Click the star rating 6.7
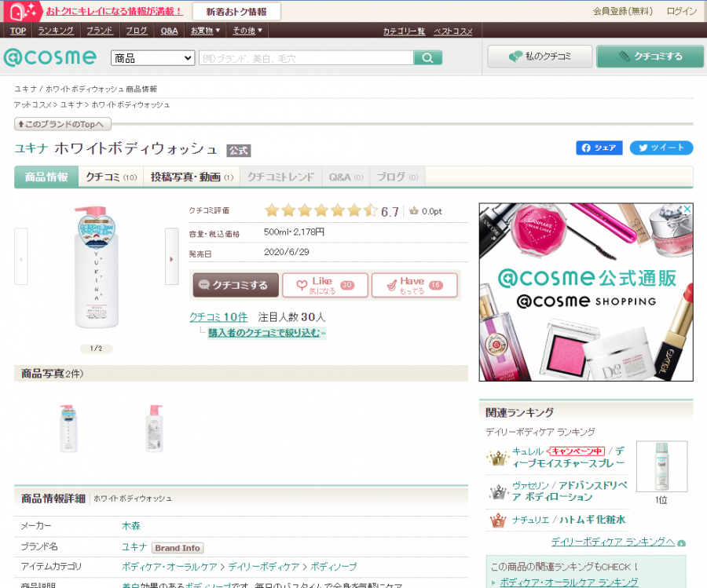This screenshot has height=588, width=707. pyautogui.click(x=332, y=211)
